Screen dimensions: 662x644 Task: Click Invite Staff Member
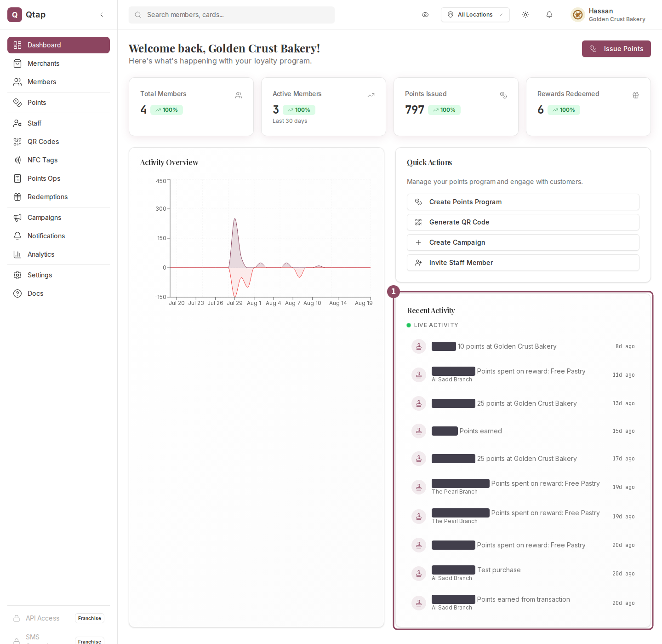[523, 263]
